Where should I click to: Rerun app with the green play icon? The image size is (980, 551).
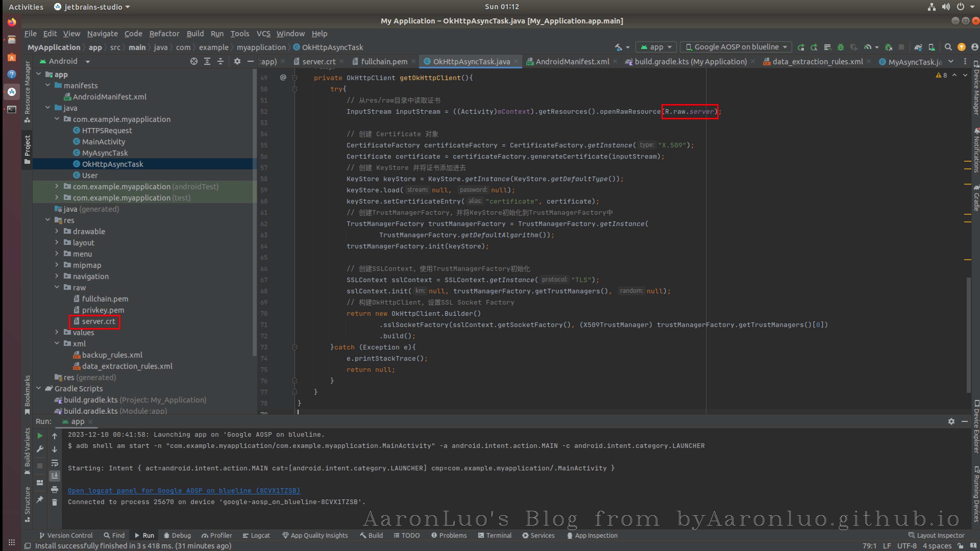(x=40, y=436)
